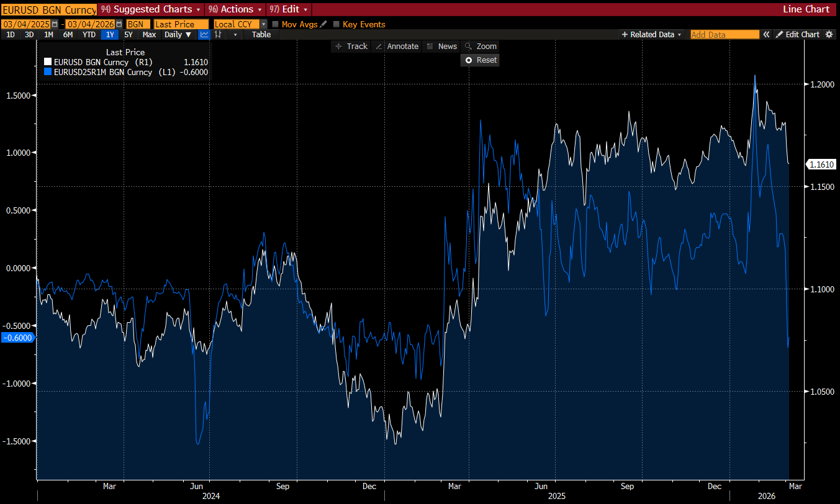
Task: Select the line chart type icon
Action: coord(204,35)
